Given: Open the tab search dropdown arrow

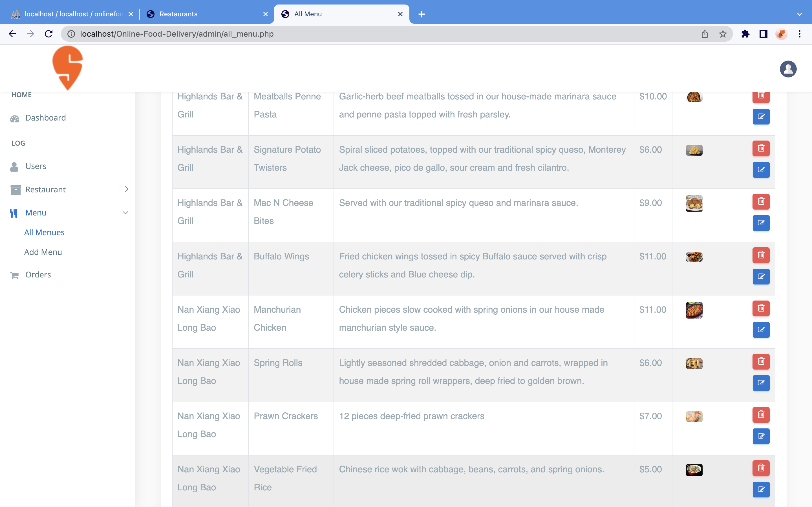Looking at the screenshot, I should click(x=799, y=14).
